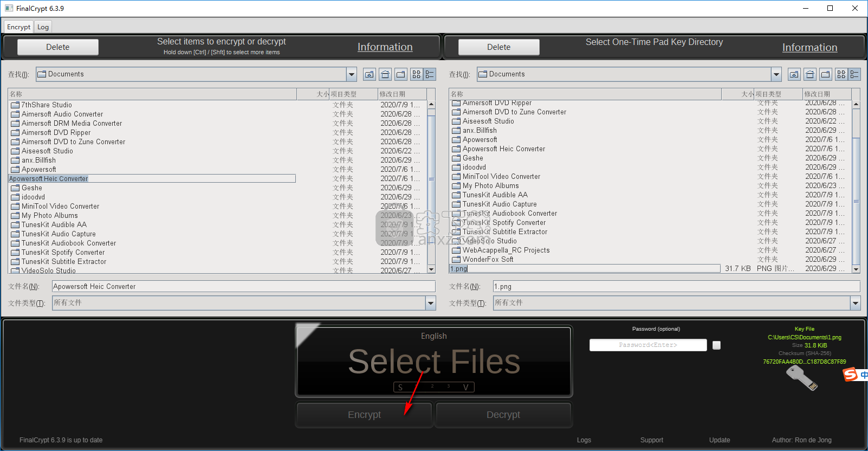Sort right pane by name column header
This screenshot has width=868, height=451.
pyautogui.click(x=585, y=94)
